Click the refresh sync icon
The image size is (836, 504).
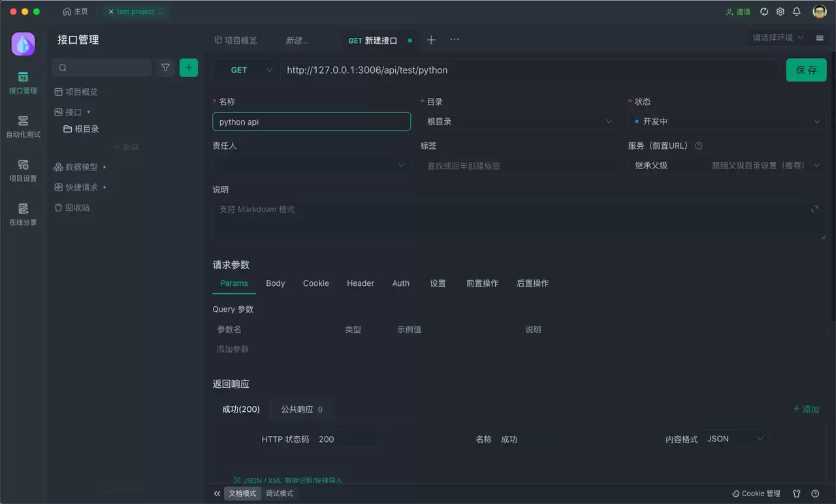tap(764, 12)
